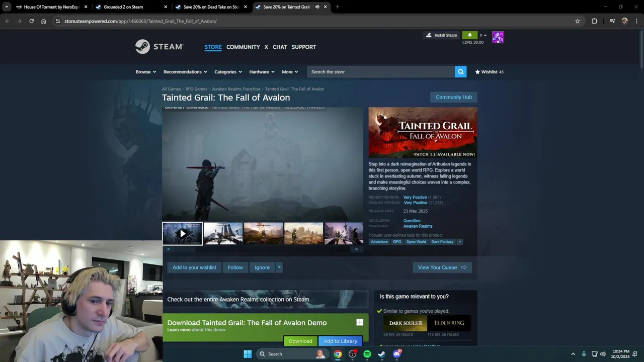This screenshot has width=644, height=362.
Task: Click Windows Start button
Action: click(248, 354)
